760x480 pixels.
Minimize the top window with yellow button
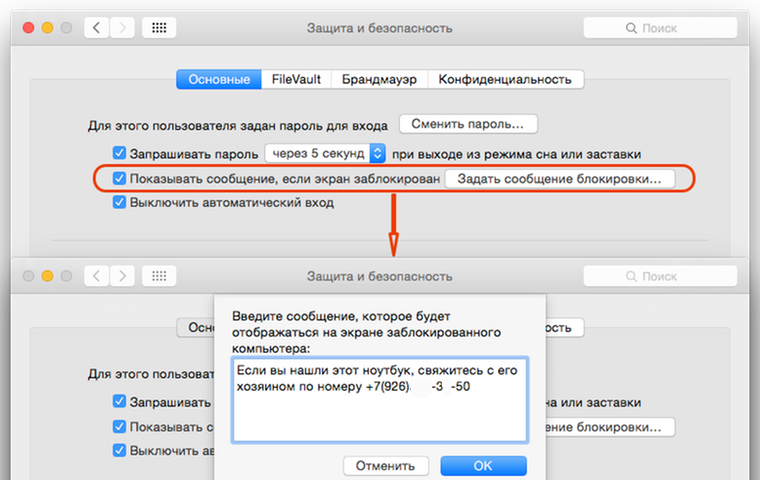[48, 28]
